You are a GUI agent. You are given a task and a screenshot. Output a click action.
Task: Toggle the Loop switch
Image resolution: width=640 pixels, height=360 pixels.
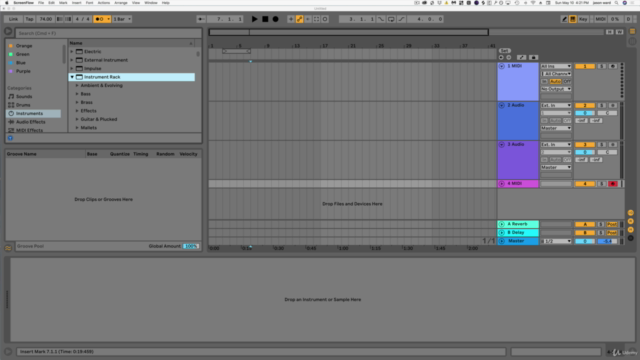click(391, 19)
